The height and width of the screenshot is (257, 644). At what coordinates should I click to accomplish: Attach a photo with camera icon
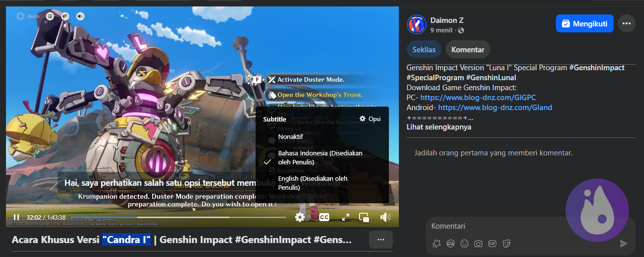[478, 244]
